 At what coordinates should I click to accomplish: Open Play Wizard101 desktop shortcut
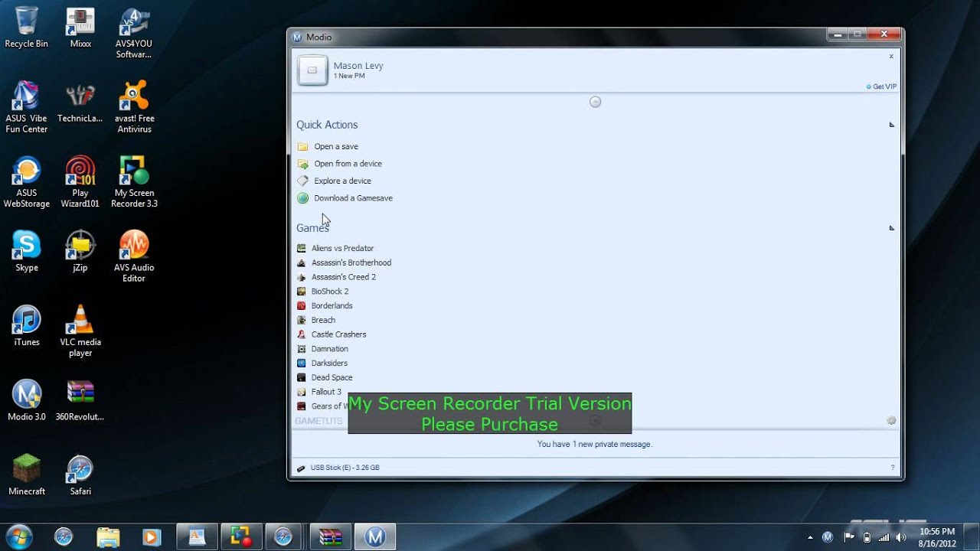[80, 182]
